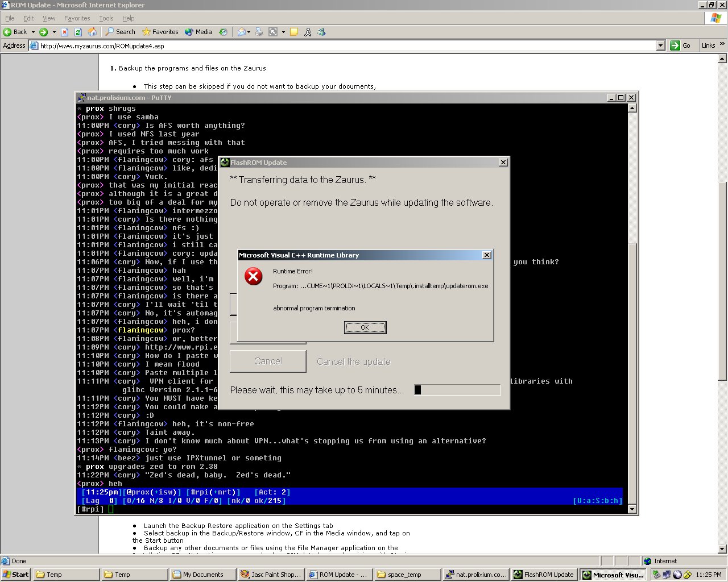This screenshot has height=582, width=728.
Task: Click the red error icon in the Runtime Error dialog
Action: [253, 277]
